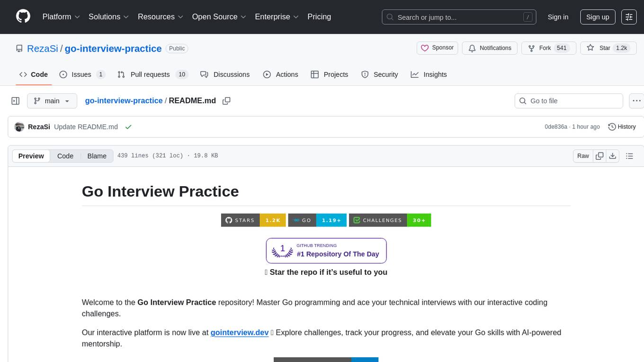Expand the Enterprise menu
The width and height of the screenshot is (644, 362).
tap(277, 17)
